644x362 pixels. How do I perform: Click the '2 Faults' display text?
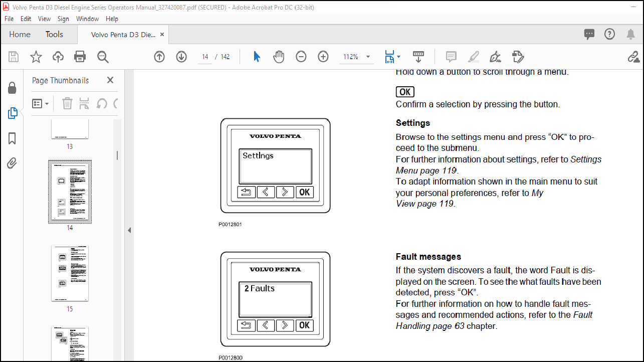click(x=260, y=288)
